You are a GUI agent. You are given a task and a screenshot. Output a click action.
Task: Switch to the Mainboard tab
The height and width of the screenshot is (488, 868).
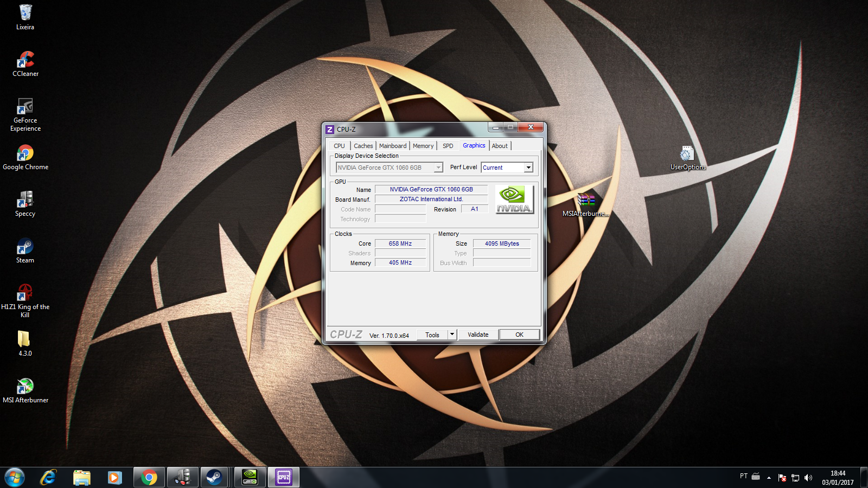tap(393, 146)
